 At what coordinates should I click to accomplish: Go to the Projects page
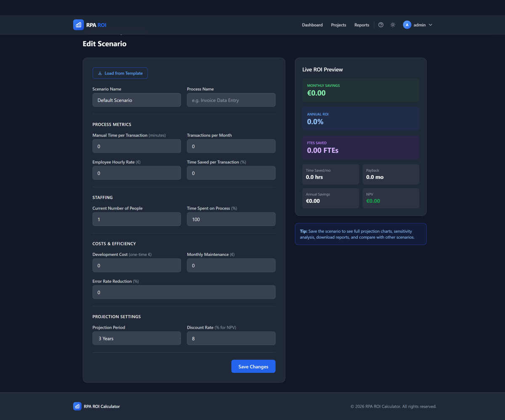[x=338, y=25]
